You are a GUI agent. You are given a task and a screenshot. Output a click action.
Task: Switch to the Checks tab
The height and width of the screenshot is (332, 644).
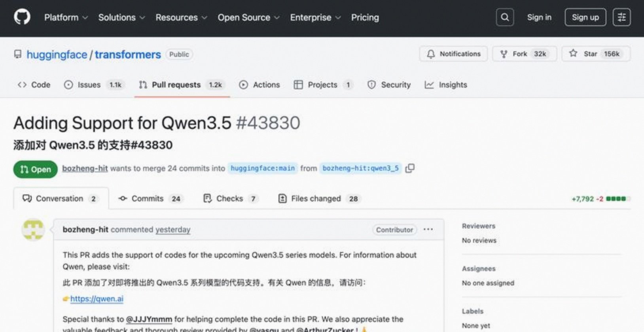pyautogui.click(x=231, y=198)
